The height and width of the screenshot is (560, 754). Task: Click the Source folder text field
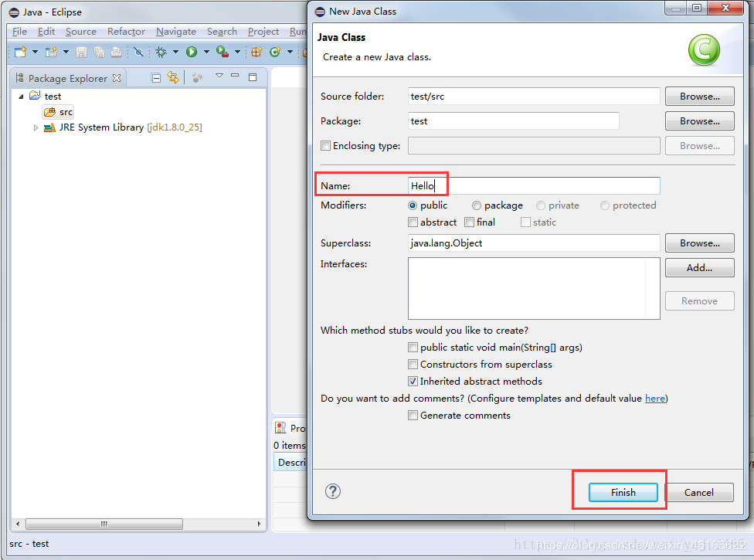[x=534, y=96]
